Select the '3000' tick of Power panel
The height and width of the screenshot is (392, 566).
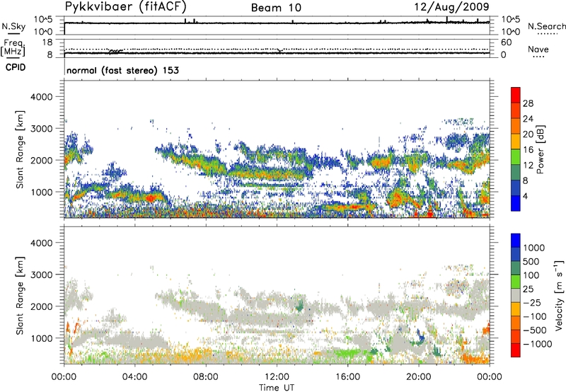(x=41, y=129)
